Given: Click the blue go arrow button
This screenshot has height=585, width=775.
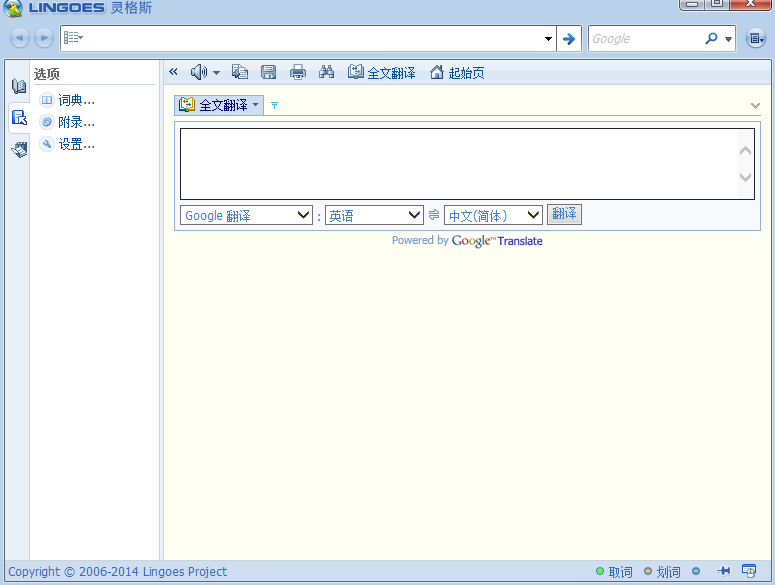Looking at the screenshot, I should [568, 39].
